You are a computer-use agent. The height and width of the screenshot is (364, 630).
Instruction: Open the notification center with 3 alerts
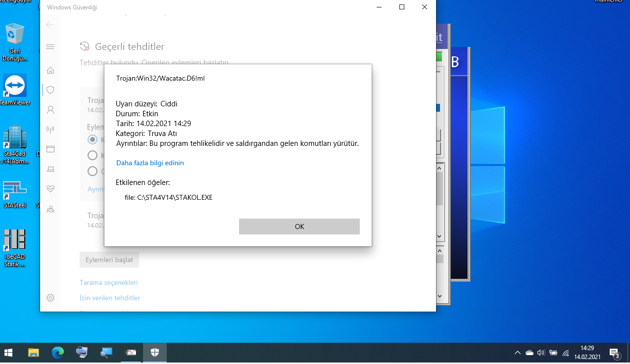pos(614,353)
